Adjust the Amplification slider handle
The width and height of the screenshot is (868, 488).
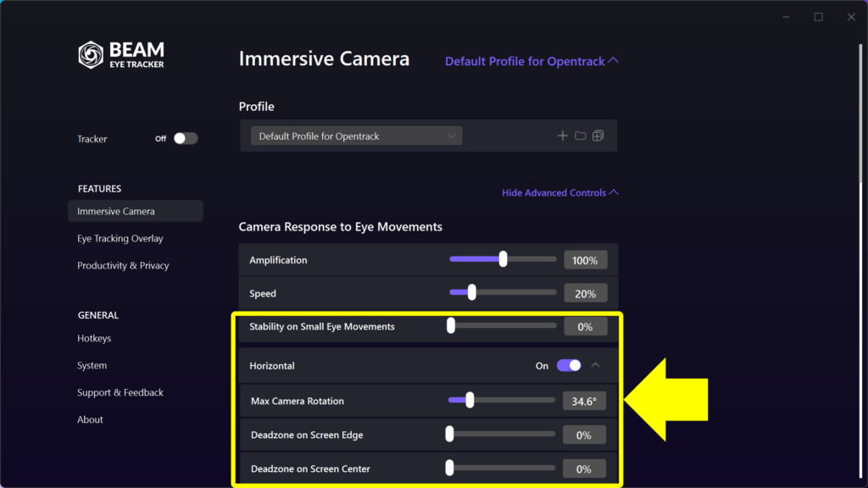point(503,259)
